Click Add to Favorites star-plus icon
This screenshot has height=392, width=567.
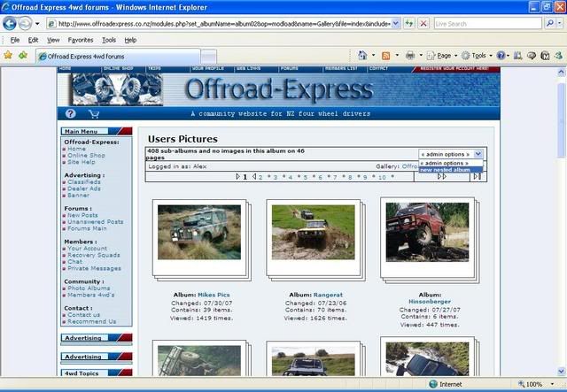point(23,55)
